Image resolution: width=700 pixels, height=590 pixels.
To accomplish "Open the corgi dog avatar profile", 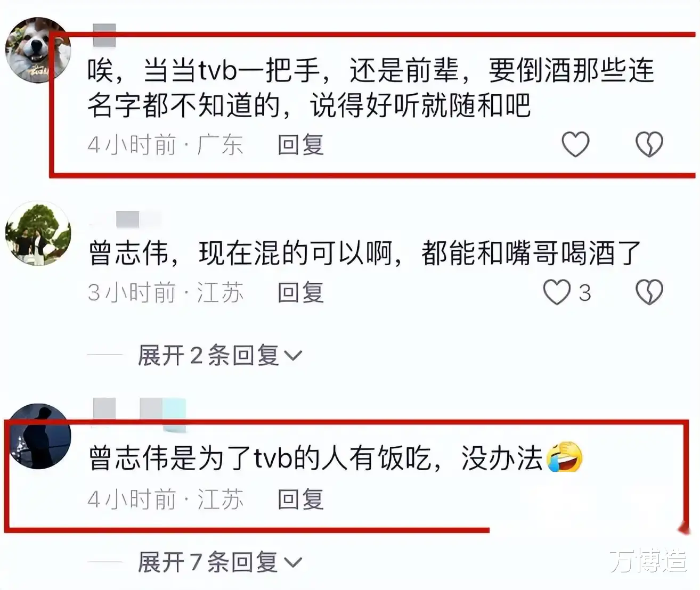I will [38, 50].
